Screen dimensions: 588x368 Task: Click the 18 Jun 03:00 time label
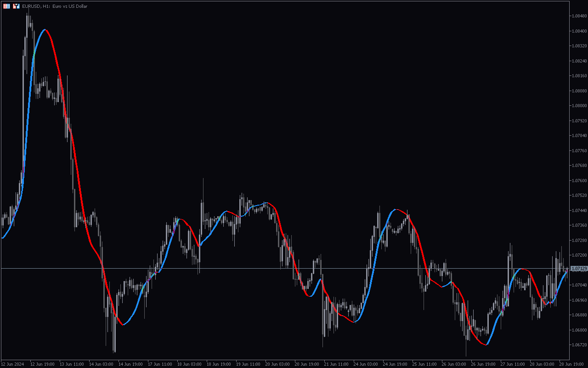click(189, 364)
